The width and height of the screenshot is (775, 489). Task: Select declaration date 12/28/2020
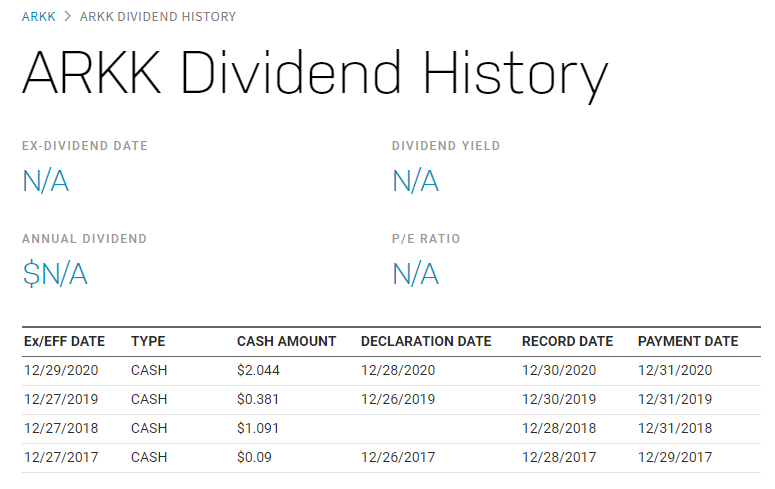[398, 370]
